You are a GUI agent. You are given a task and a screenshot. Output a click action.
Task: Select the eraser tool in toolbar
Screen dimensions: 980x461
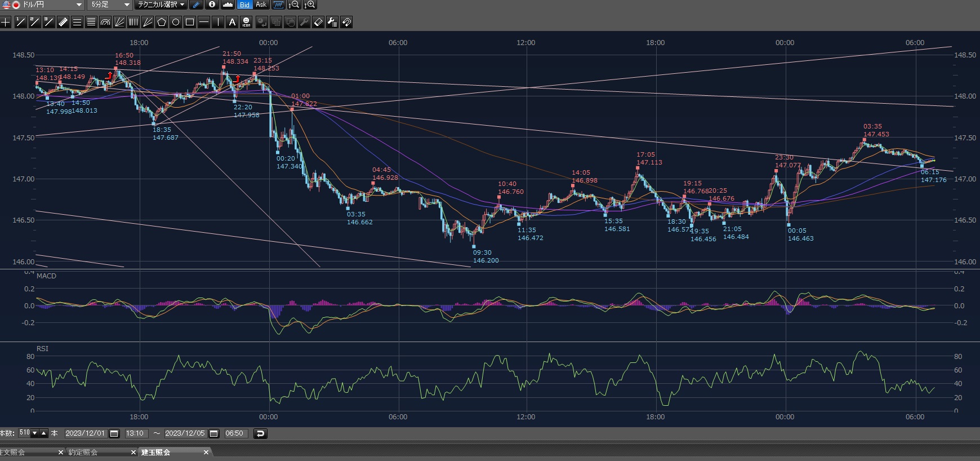pos(318,22)
